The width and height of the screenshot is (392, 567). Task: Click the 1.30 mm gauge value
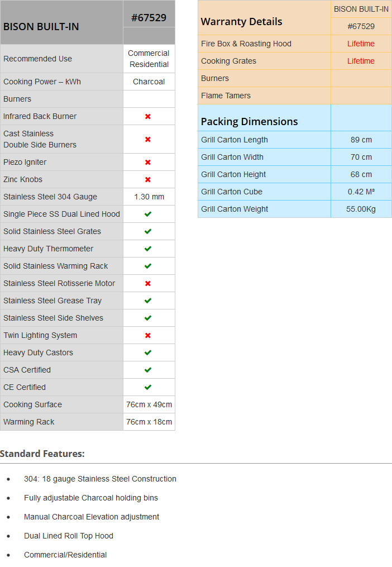pyautogui.click(x=149, y=197)
